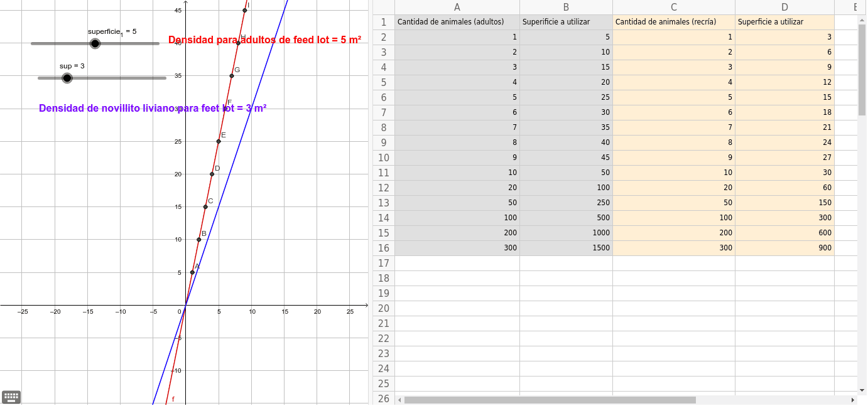This screenshot has height=406, width=868.
Task: Select point I on the red line
Action: pyautogui.click(x=245, y=10)
